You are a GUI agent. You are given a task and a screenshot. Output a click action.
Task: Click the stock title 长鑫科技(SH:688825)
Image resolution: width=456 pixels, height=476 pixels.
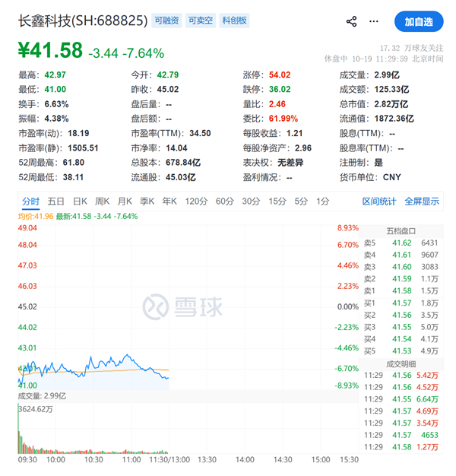83,21
